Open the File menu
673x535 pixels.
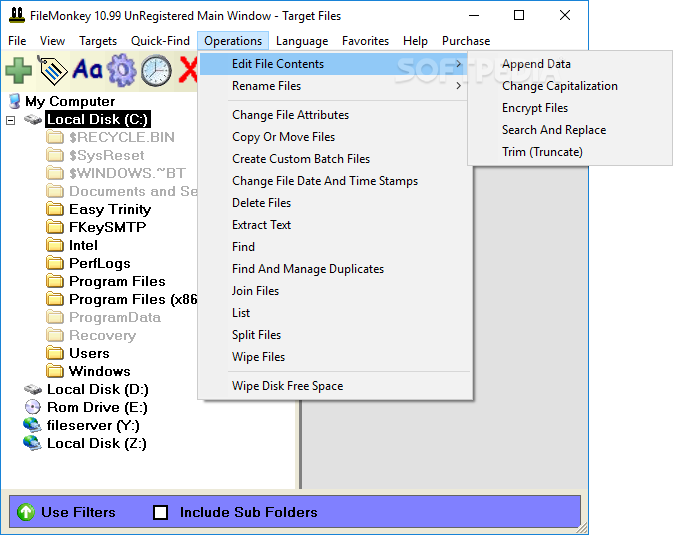17,41
